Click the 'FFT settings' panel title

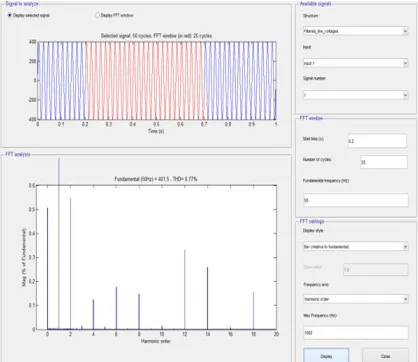coord(312,221)
